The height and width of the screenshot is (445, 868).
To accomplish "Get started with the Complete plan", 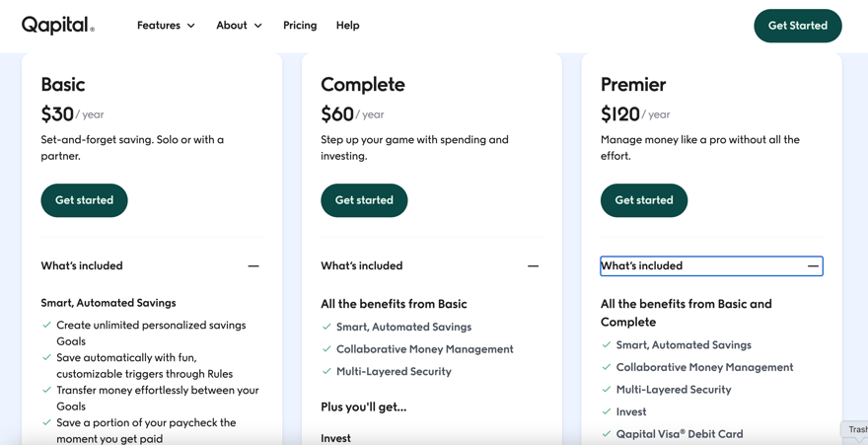I will pyautogui.click(x=364, y=200).
